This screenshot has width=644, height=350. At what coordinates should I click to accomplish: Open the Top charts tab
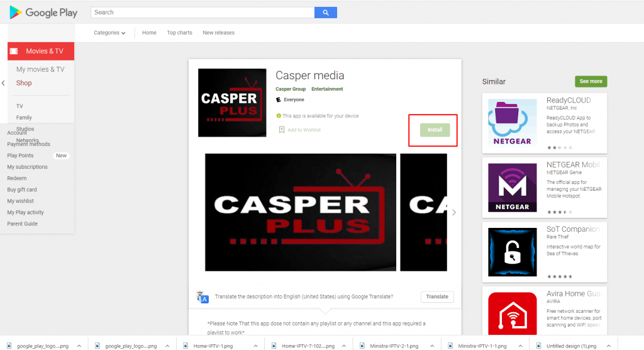point(179,33)
